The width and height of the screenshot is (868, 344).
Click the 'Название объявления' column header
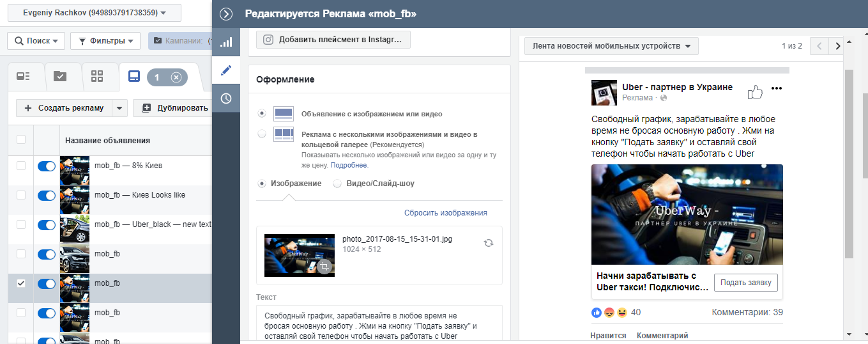click(x=107, y=141)
